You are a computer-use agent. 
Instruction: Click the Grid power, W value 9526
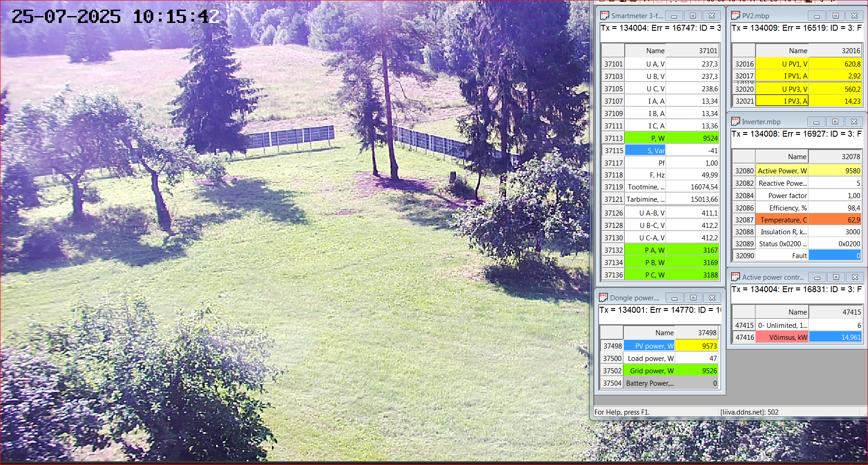[696, 371]
